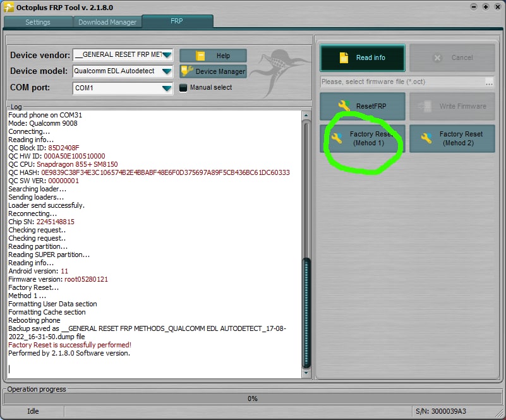
Task: Browse for firmware file with ... button
Action: 489,82
